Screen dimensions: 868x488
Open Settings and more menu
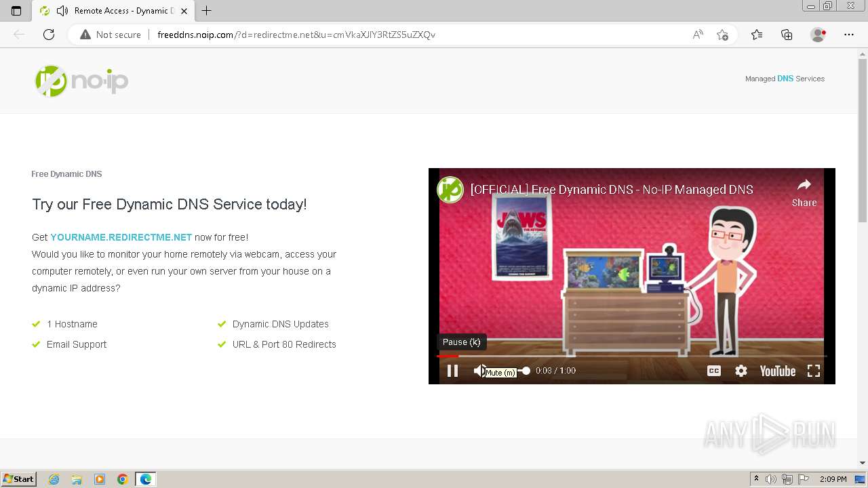tap(849, 35)
